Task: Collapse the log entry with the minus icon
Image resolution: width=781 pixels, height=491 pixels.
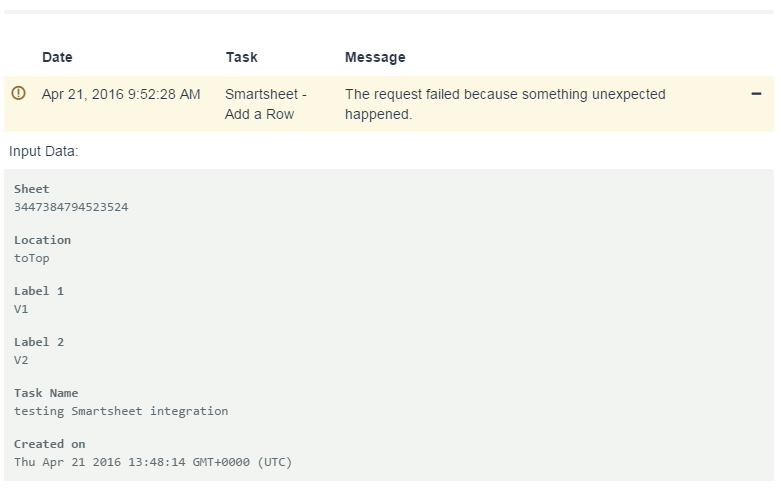Action: (x=756, y=94)
